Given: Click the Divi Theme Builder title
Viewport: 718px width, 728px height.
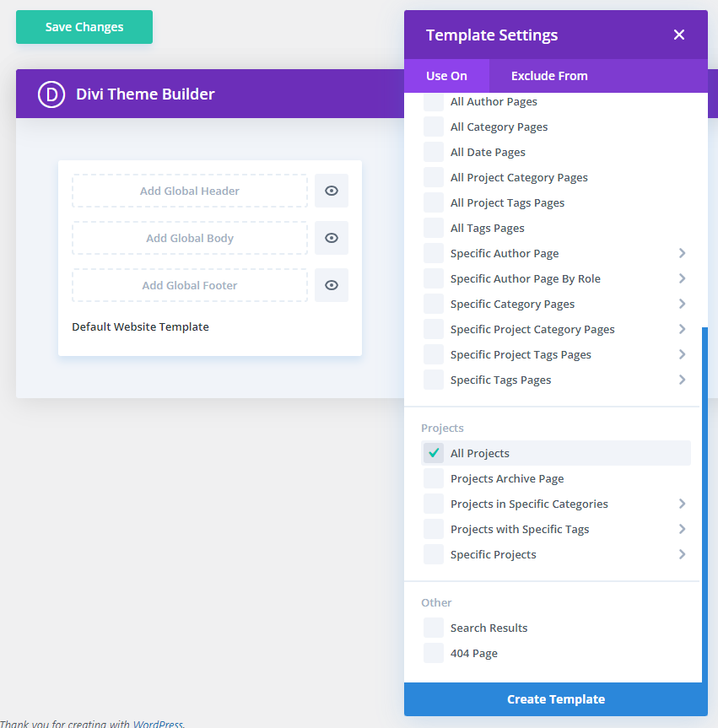Looking at the screenshot, I should [x=145, y=94].
